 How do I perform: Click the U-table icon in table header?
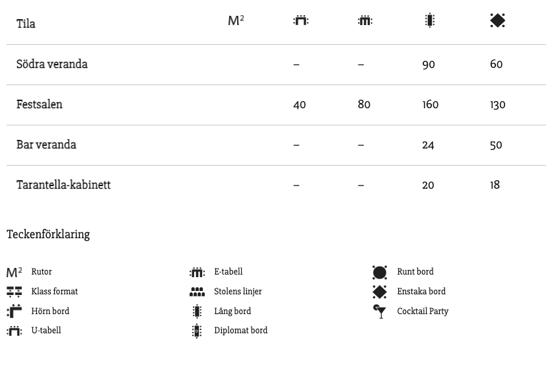click(x=300, y=20)
